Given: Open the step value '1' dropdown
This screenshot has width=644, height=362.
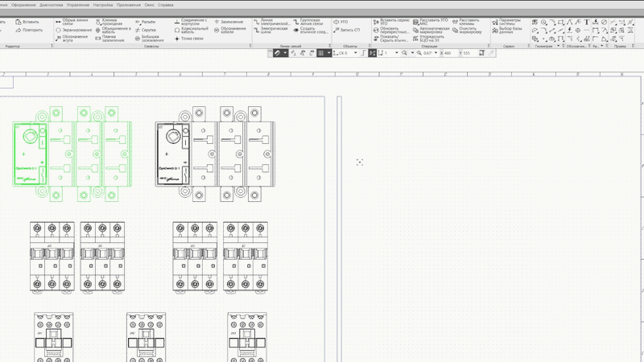Looking at the screenshot, I should coord(396,53).
